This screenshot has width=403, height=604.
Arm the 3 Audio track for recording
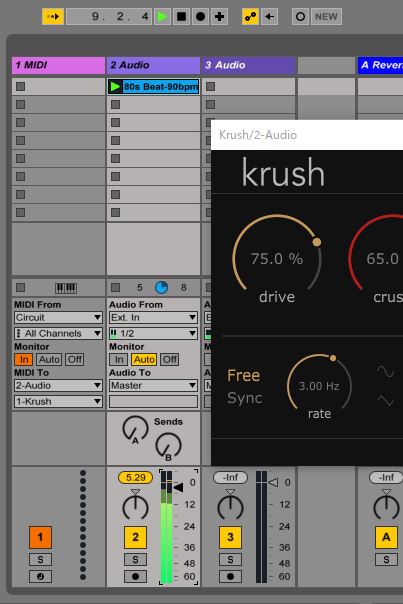(x=230, y=577)
